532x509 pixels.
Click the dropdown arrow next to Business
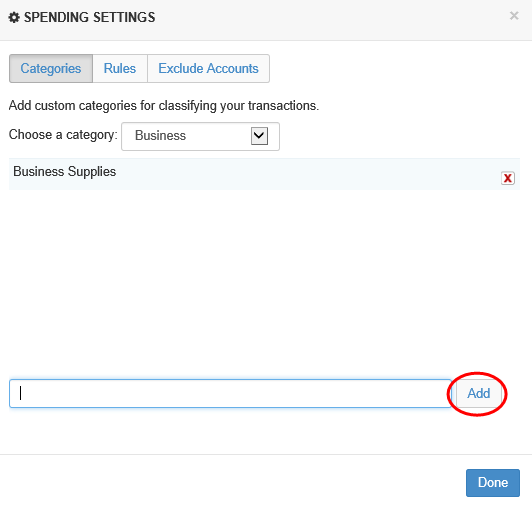pyautogui.click(x=259, y=136)
